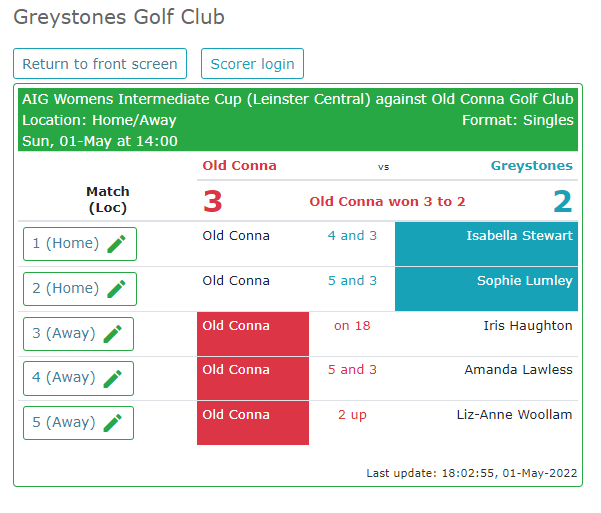Click the edit pencil on match 4 (Away)
The image size is (601, 513).
click(x=113, y=379)
